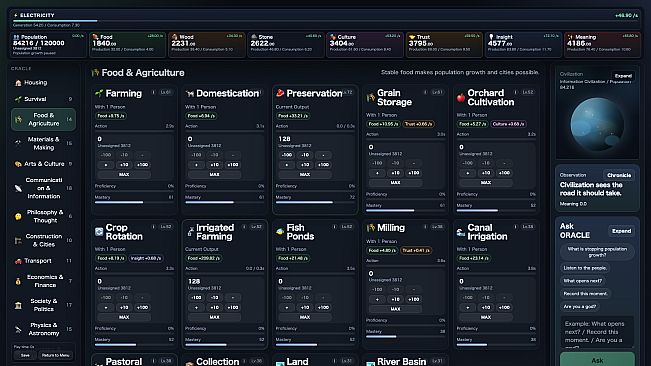Viewport: 651px width, 366px height.
Task: Click the Materials & Making icon
Action: click(x=18, y=144)
